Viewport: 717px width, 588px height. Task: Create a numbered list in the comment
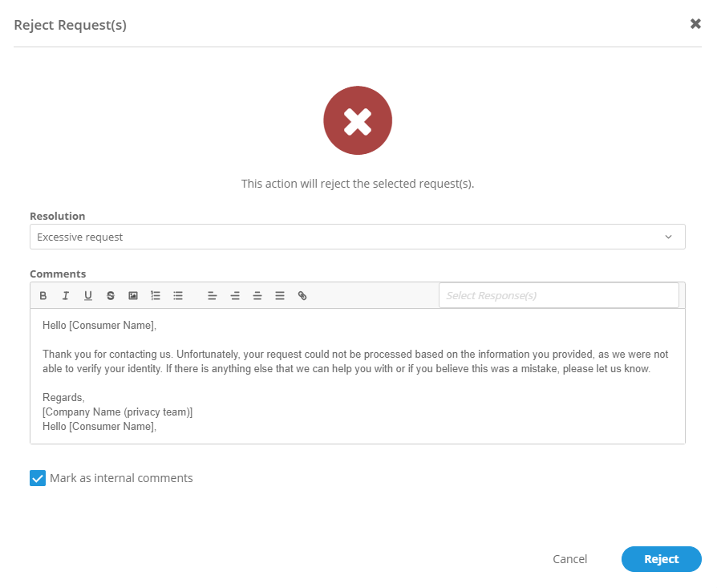tap(156, 295)
